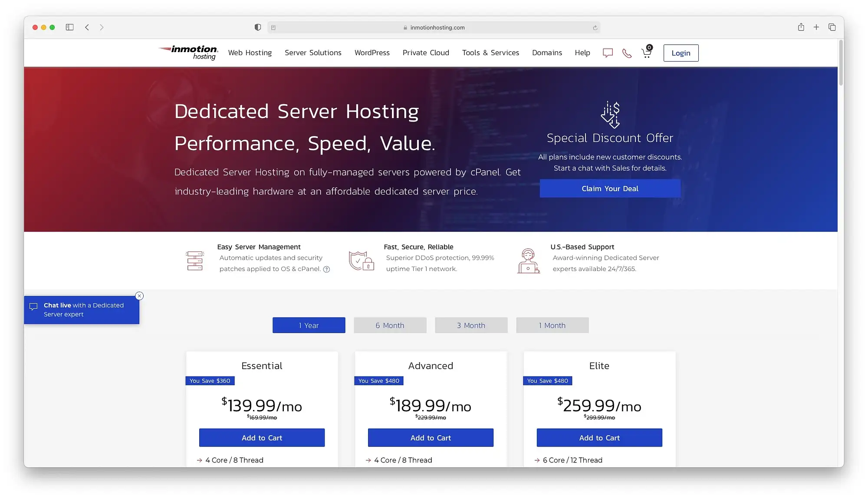This screenshot has height=499, width=868.
Task: Close the chat live popup
Action: tap(138, 295)
